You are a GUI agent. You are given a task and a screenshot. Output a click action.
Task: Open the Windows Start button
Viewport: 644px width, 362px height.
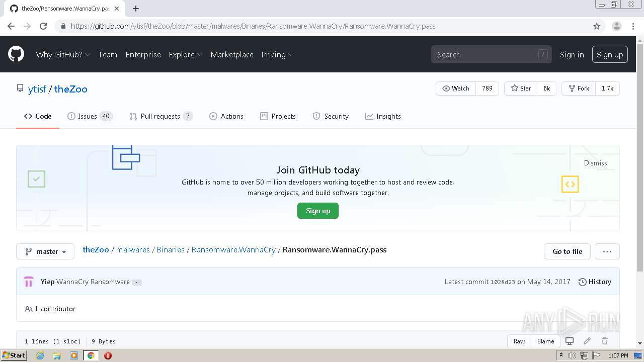pos(14,355)
